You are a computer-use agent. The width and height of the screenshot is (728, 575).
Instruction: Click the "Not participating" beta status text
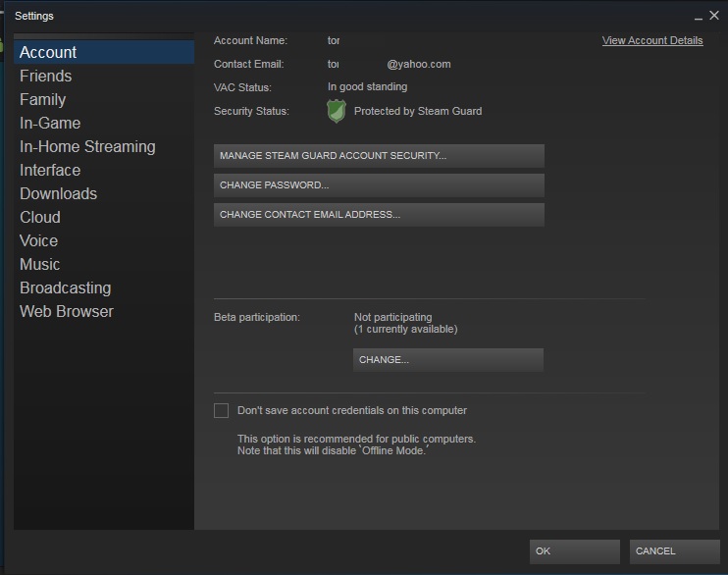click(392, 317)
